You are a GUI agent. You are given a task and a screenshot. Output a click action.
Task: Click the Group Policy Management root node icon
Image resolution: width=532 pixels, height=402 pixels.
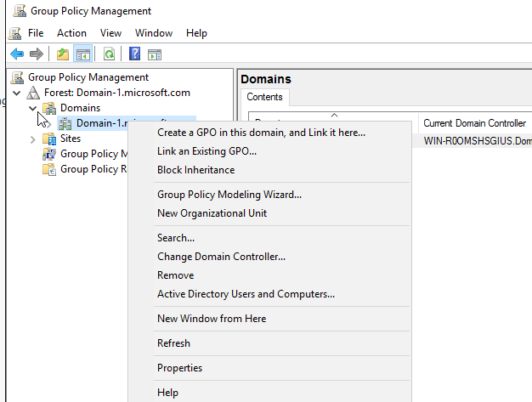pos(17,77)
